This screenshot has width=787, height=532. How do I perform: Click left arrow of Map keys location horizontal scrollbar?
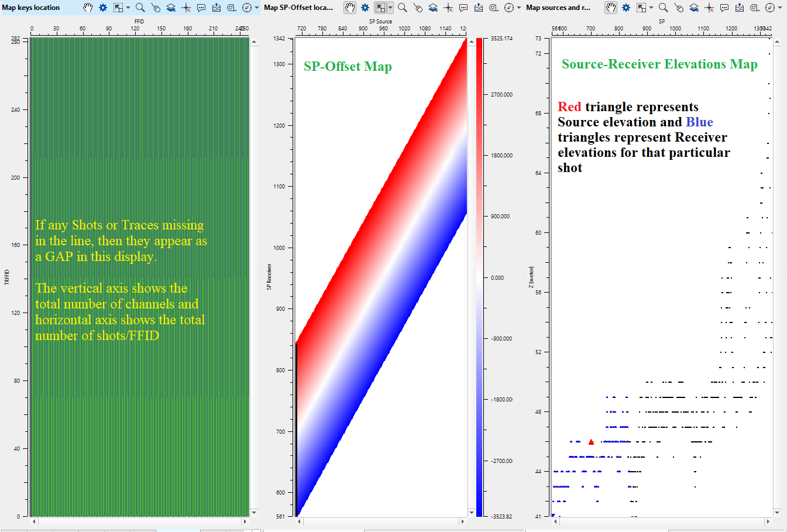(34, 521)
